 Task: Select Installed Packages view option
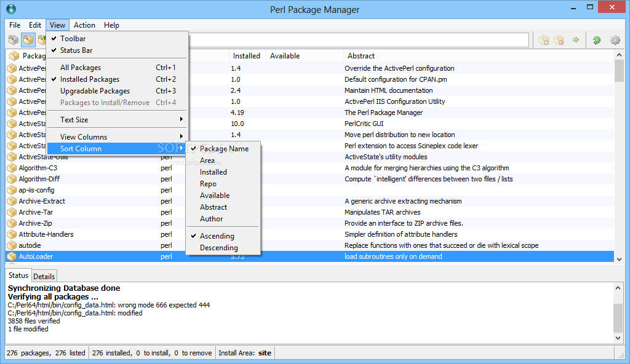[x=118, y=79]
